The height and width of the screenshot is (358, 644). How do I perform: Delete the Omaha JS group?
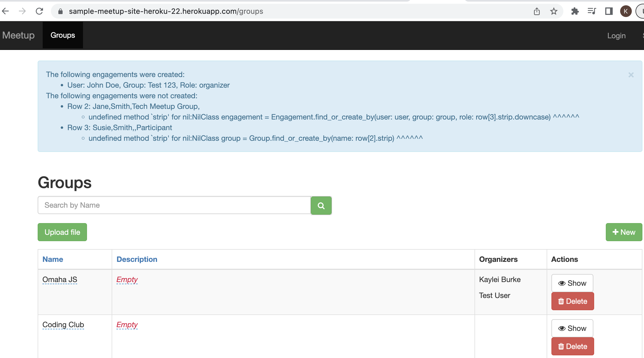573,301
